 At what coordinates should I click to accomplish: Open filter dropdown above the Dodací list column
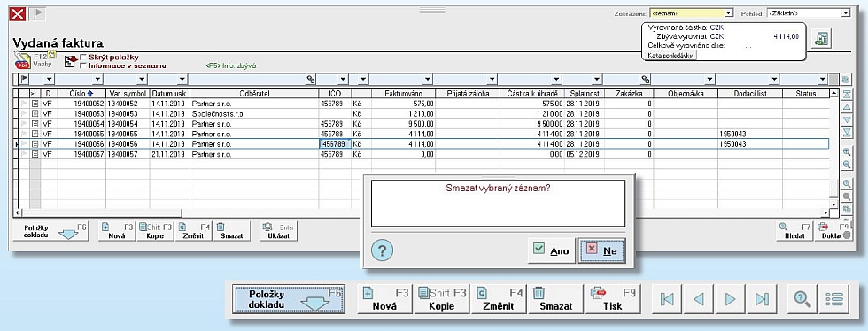tap(774, 80)
